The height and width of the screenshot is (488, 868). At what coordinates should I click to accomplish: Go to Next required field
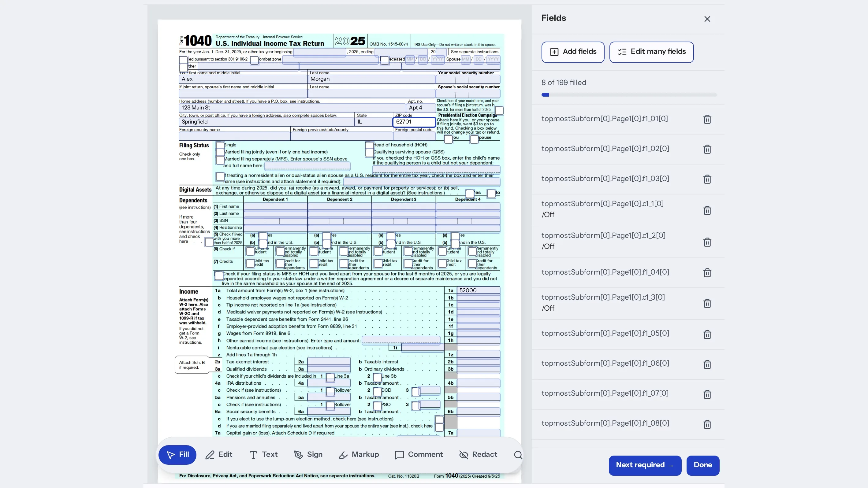(645, 465)
